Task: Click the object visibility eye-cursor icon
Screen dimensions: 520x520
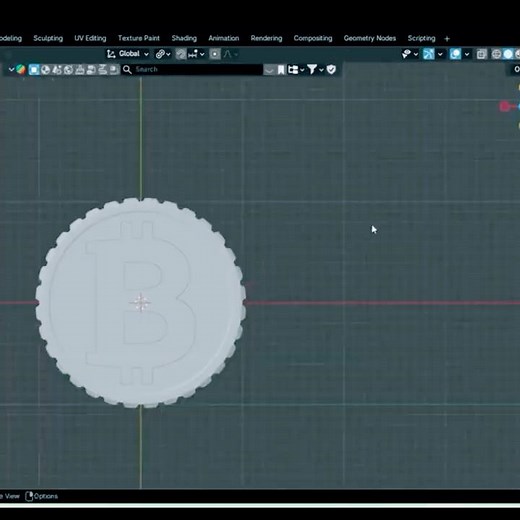Action: [406, 54]
